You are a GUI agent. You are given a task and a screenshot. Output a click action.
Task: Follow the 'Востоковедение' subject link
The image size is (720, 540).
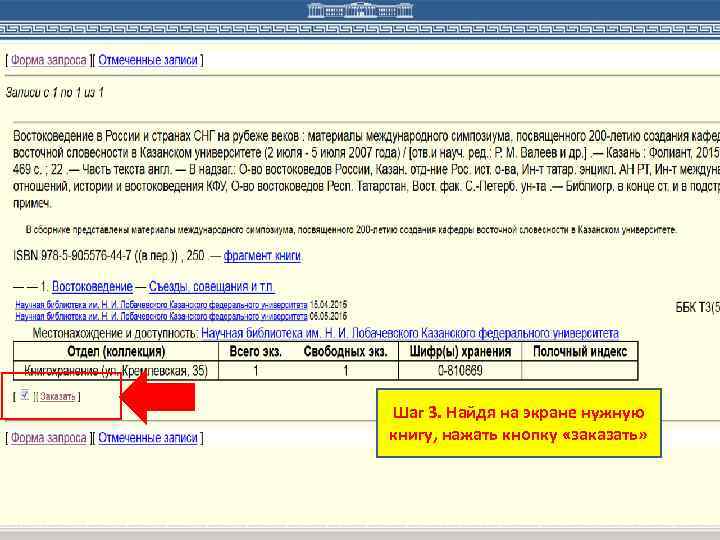point(92,287)
